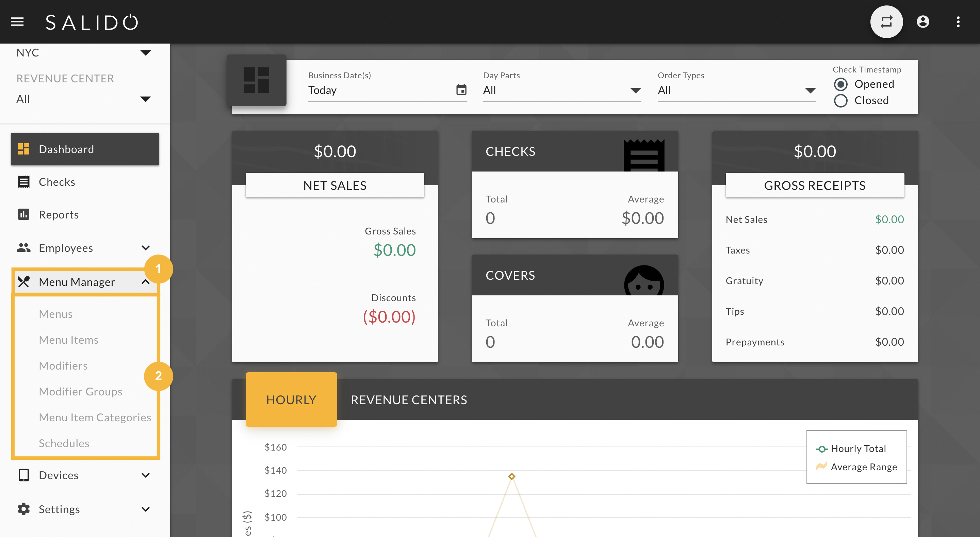Click the Reports chart icon in sidebar
This screenshot has width=980, height=537.
pos(23,215)
